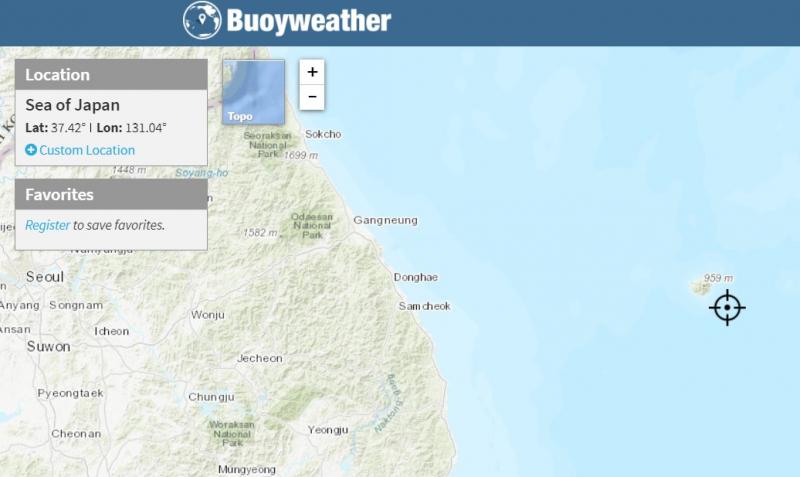Image resolution: width=800 pixels, height=477 pixels.
Task: Click the Seoul city label on map
Action: (45, 276)
